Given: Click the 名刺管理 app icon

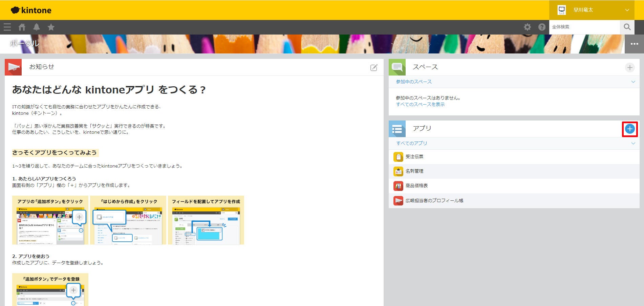Looking at the screenshot, I should point(398,171).
